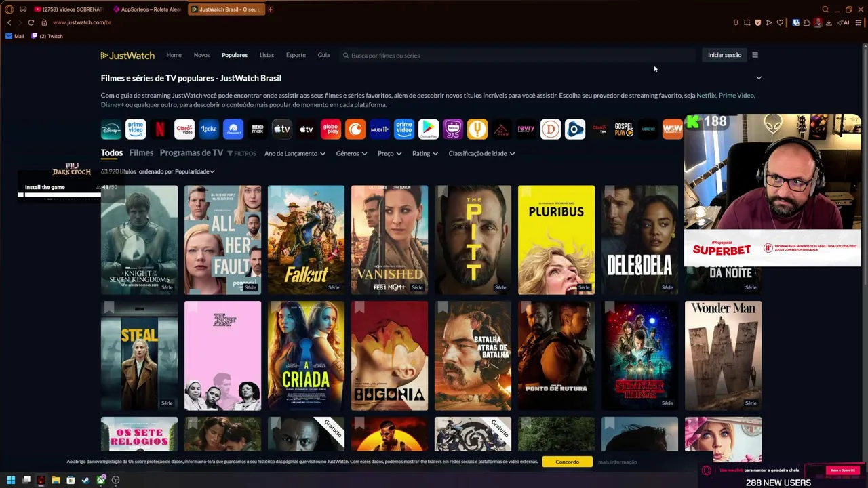Switch to the Filmes tab

(x=141, y=153)
